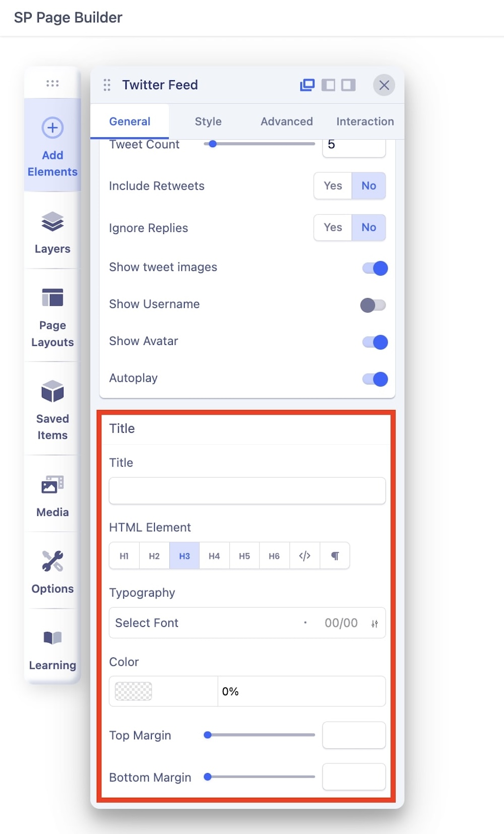Focus the Top Margin value field

click(354, 735)
